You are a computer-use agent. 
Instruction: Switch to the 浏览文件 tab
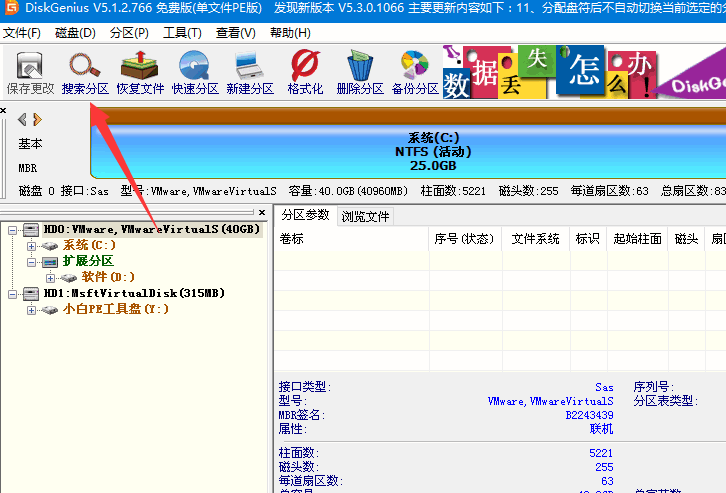pos(365,216)
